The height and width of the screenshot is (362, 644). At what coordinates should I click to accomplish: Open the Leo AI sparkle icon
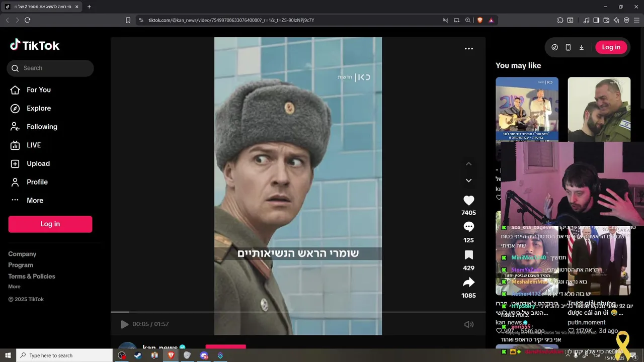(x=616, y=20)
